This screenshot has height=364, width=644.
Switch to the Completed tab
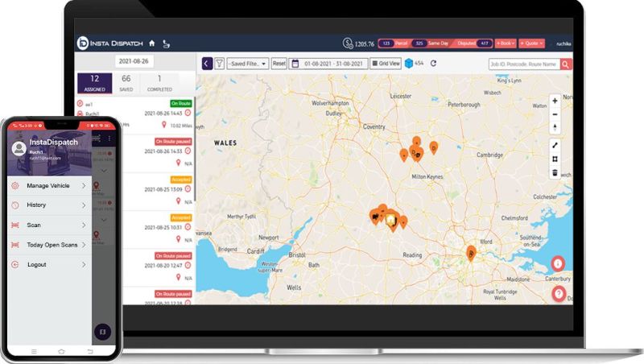[x=159, y=82]
